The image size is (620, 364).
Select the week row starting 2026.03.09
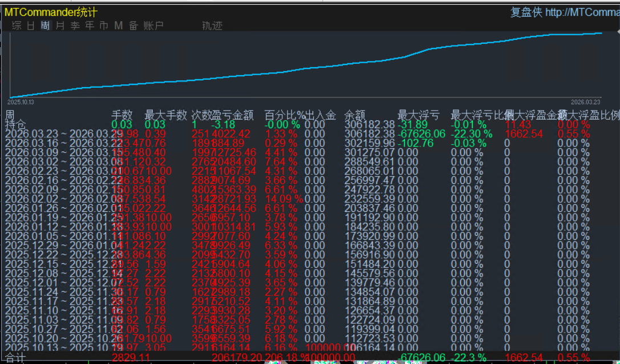pos(310,153)
